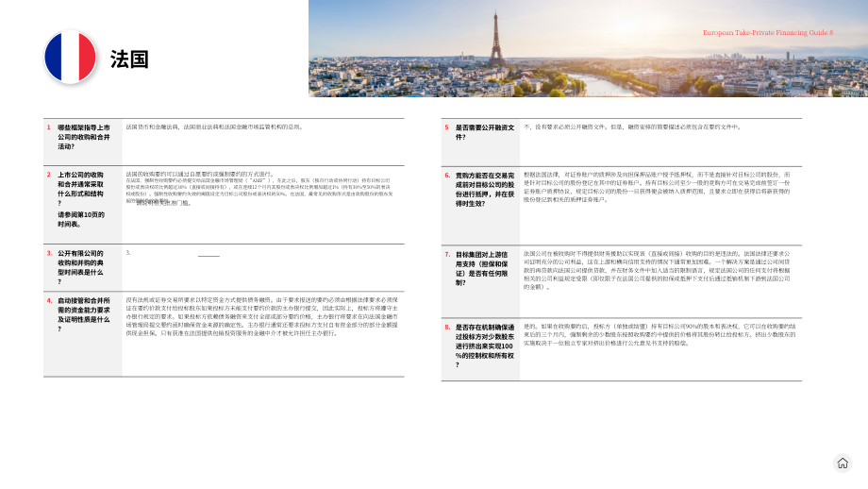This screenshot has height=489, width=868.
Task: Click the answer paragraph for question 4
Action: (262, 317)
